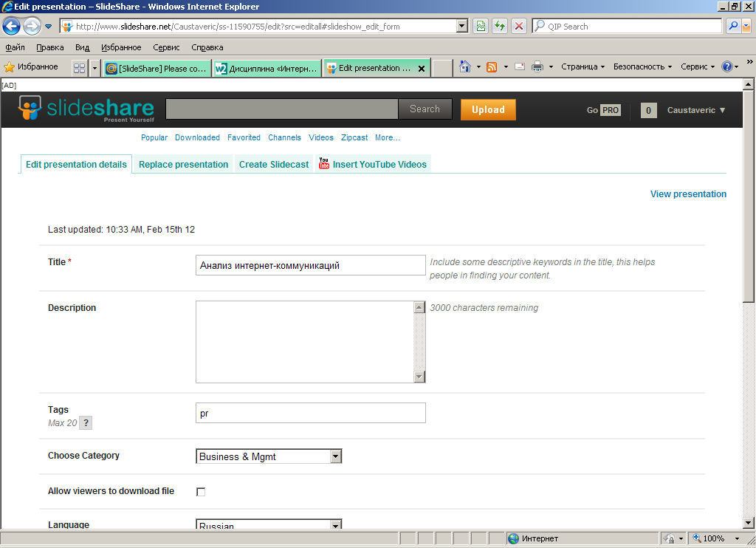Viewport: 756px width, 548px height.
Task: Click the browser Forward arrow button
Action: (x=32, y=26)
